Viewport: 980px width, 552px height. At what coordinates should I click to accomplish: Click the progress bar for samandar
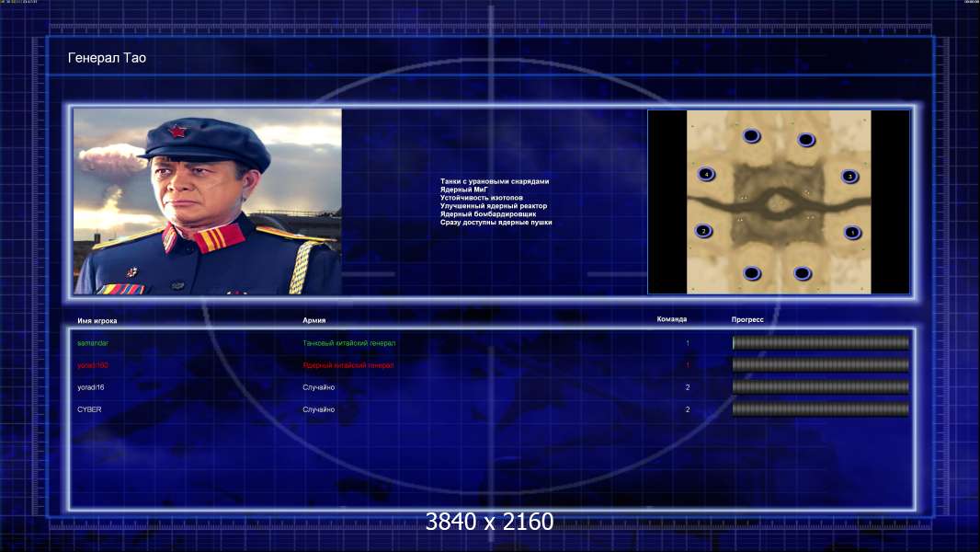[821, 342]
